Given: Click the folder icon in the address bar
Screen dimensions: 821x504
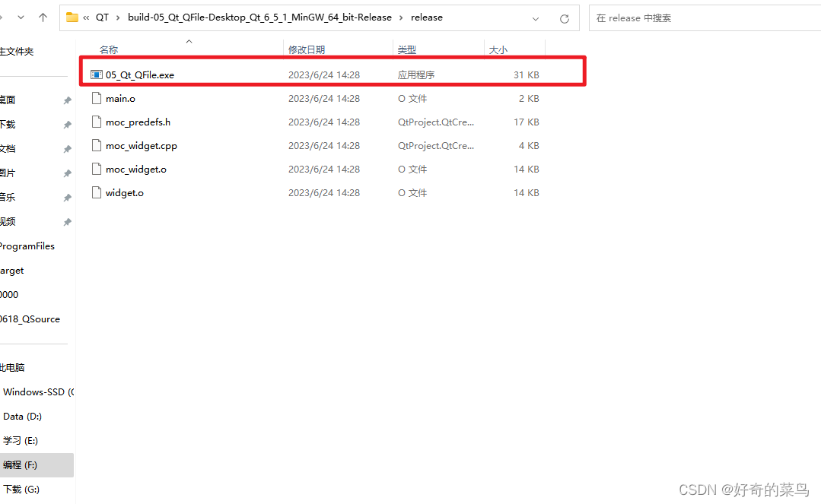Looking at the screenshot, I should pos(72,17).
